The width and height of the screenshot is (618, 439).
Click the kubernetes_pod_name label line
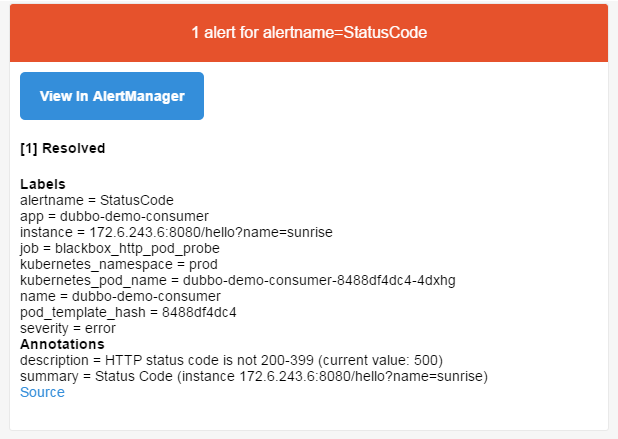pyautogui.click(x=238, y=280)
